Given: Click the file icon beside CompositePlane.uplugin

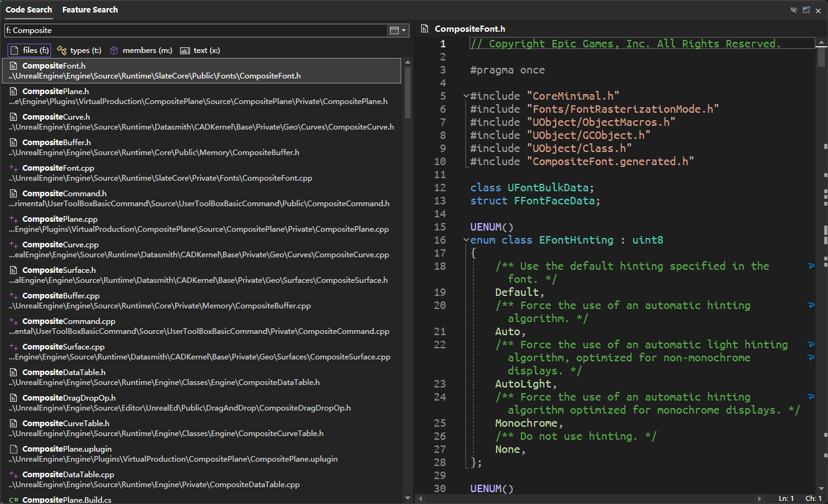Looking at the screenshot, I should (13, 449).
